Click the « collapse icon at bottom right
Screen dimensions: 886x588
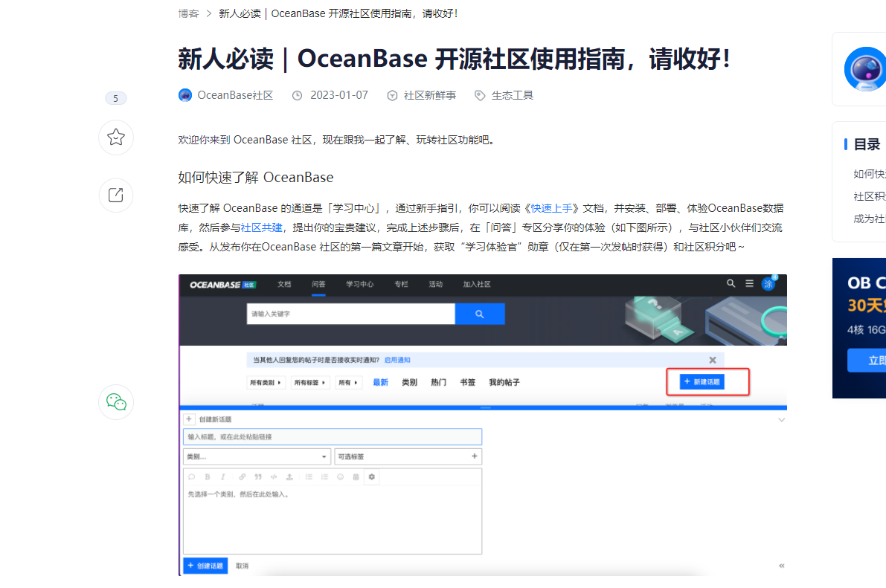point(781,566)
